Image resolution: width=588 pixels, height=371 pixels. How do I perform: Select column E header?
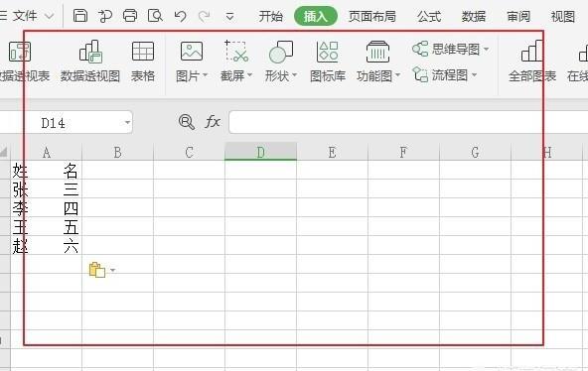[x=332, y=153]
